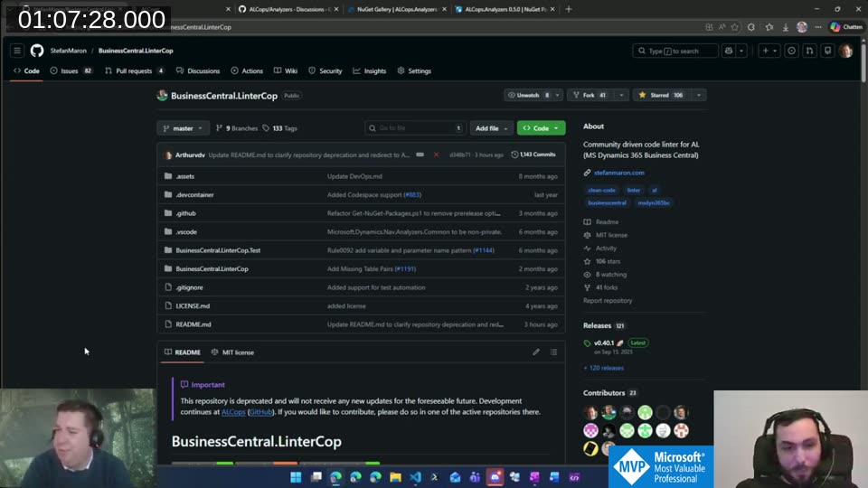Open the pull requests icon in header

pyautogui.click(x=810, y=51)
